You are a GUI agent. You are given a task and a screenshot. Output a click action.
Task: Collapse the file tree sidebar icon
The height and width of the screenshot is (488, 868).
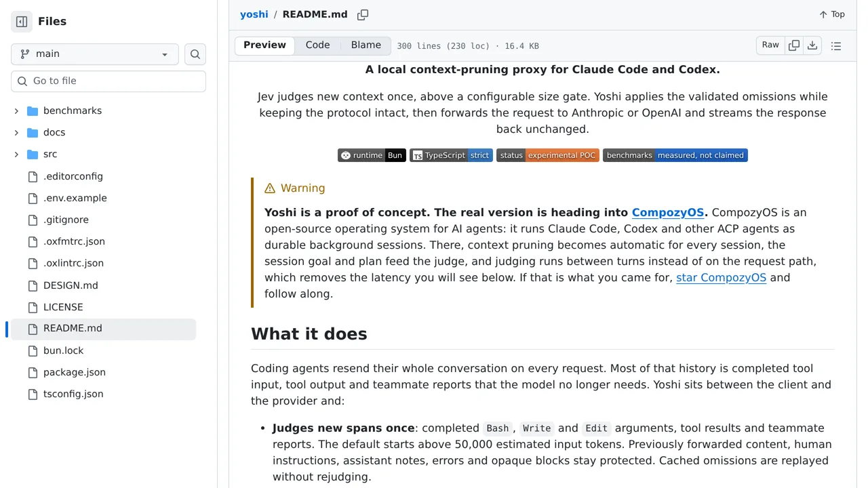(x=22, y=22)
